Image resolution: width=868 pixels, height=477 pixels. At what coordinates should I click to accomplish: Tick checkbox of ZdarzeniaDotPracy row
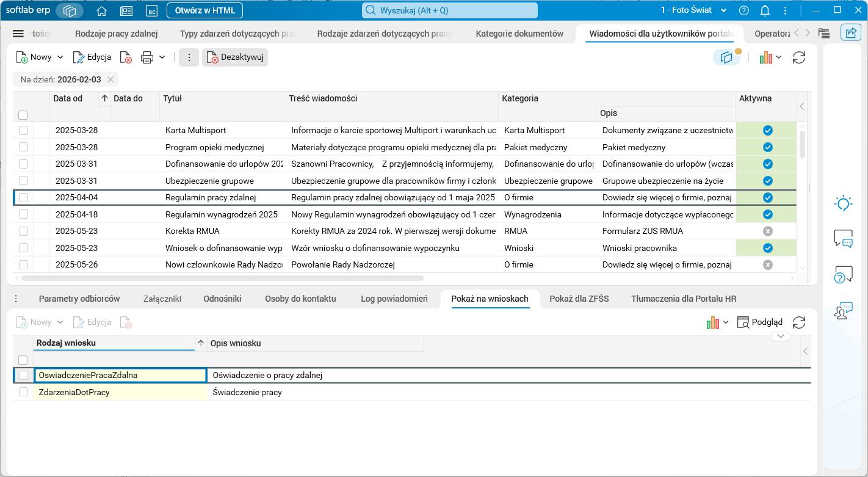[x=23, y=392]
